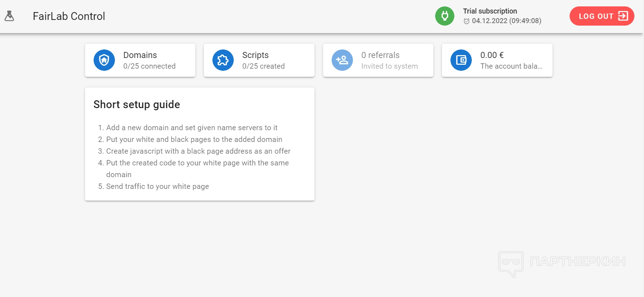Image resolution: width=644 pixels, height=297 pixels.
Task: Open the Scripts 0/25 created card
Action: (259, 60)
